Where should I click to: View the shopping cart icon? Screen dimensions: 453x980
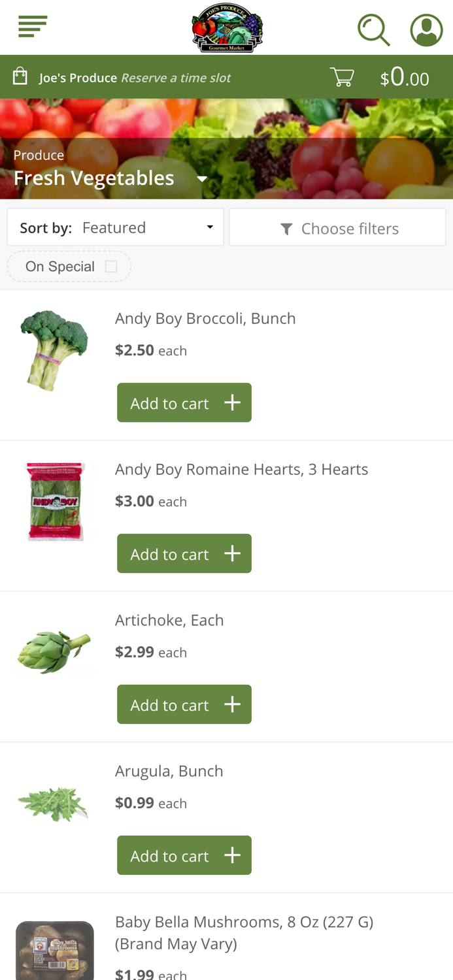[x=342, y=76]
